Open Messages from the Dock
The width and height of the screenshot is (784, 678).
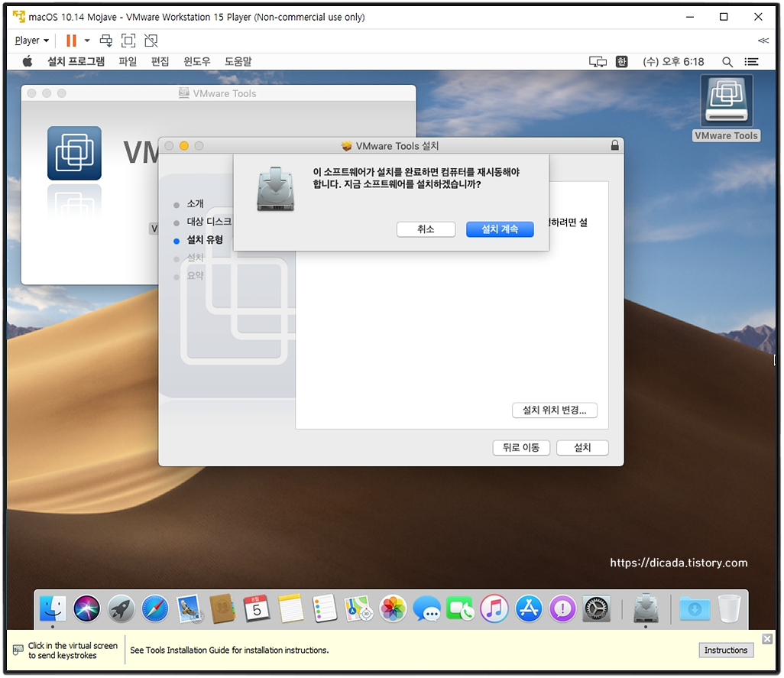click(x=426, y=608)
